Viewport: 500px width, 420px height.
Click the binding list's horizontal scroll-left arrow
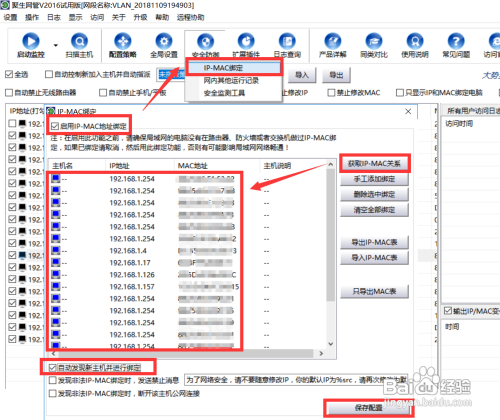(54, 353)
